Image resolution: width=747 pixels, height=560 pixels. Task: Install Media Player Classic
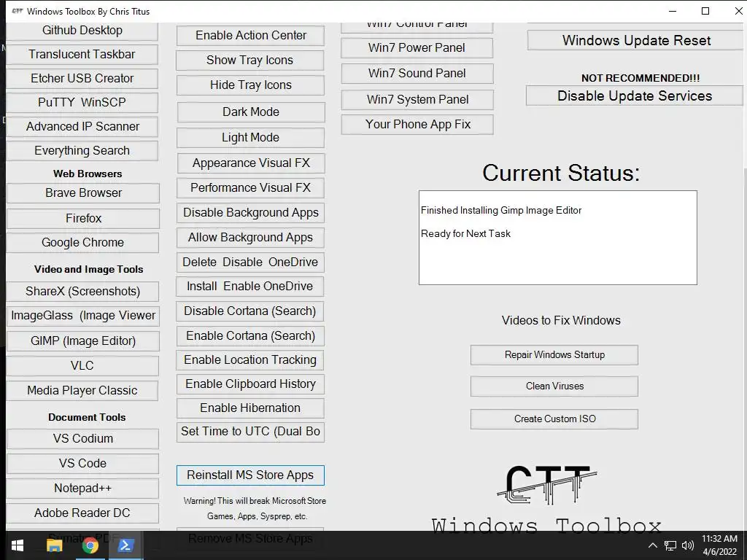coord(82,391)
